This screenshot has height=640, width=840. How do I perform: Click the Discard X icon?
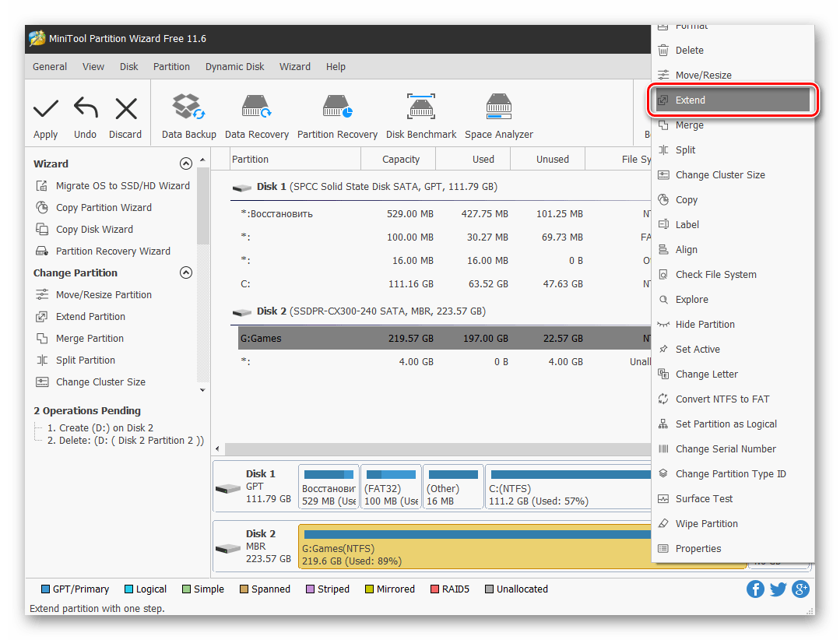pyautogui.click(x=125, y=109)
